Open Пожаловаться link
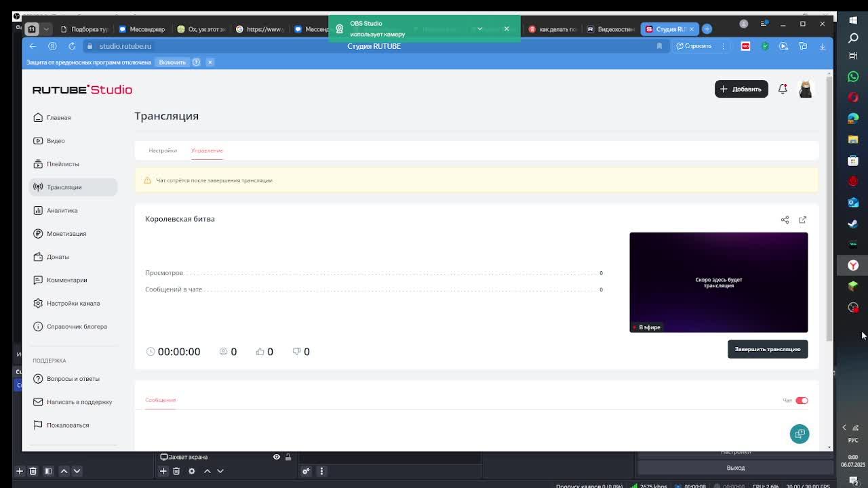This screenshot has width=868, height=488. click(x=73, y=425)
